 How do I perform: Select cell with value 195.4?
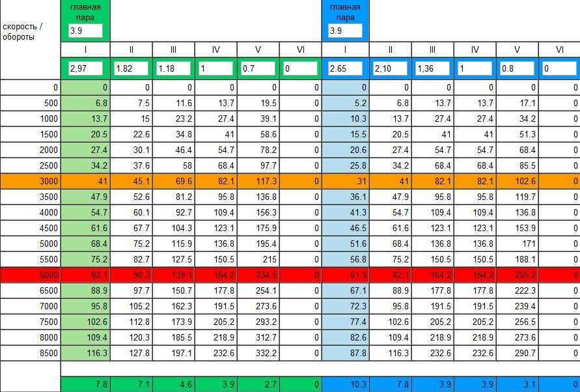(x=258, y=244)
